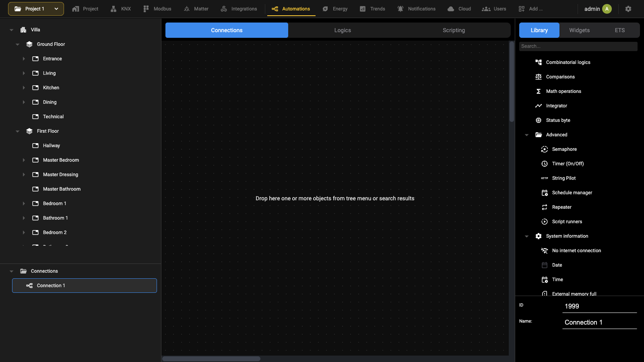Click the library Search field
Viewport: 644px width, 362px height.
(x=578, y=46)
